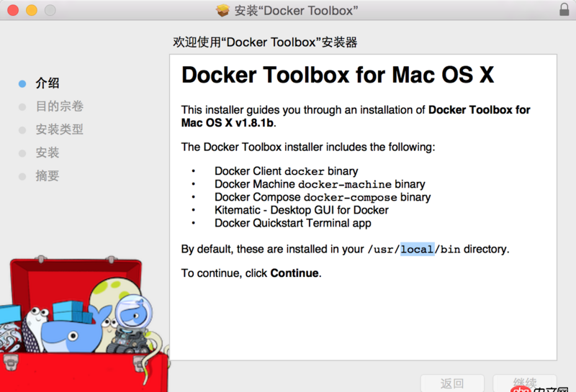576x392 pixels.
Task: Click the 继续 button
Action: pos(525,383)
